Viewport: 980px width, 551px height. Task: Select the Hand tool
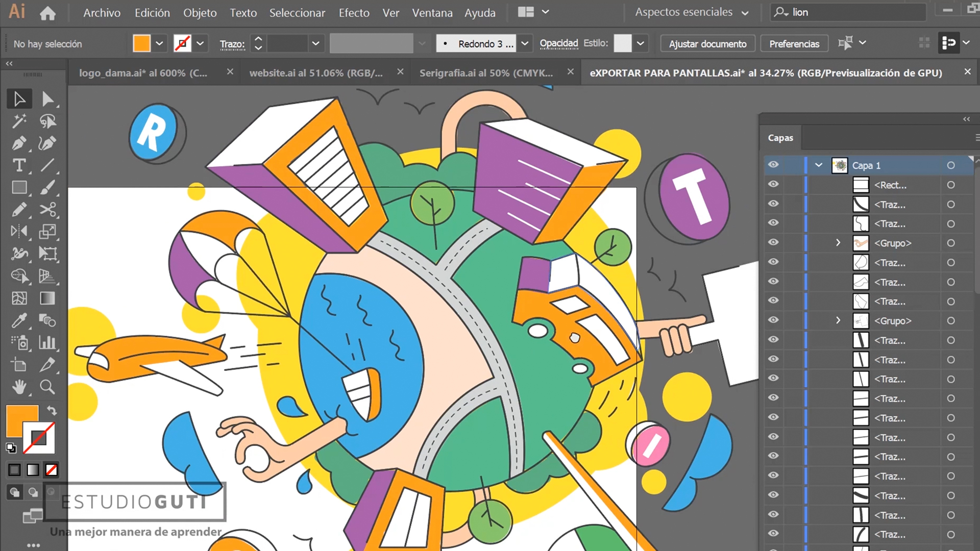(19, 387)
